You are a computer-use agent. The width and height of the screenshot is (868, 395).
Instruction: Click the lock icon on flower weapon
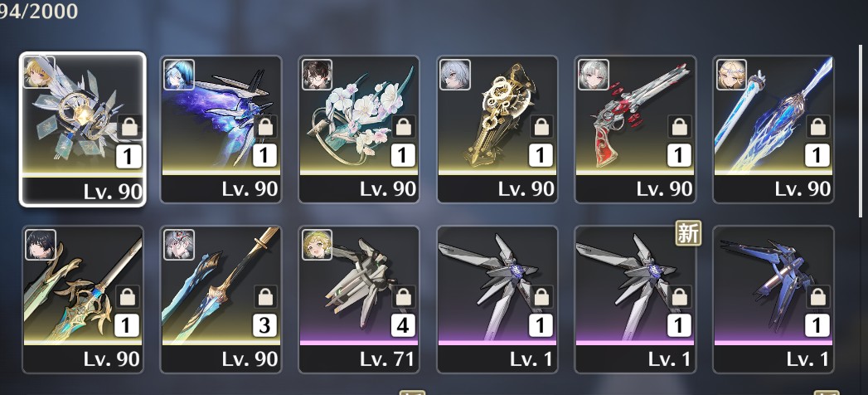coord(403,128)
